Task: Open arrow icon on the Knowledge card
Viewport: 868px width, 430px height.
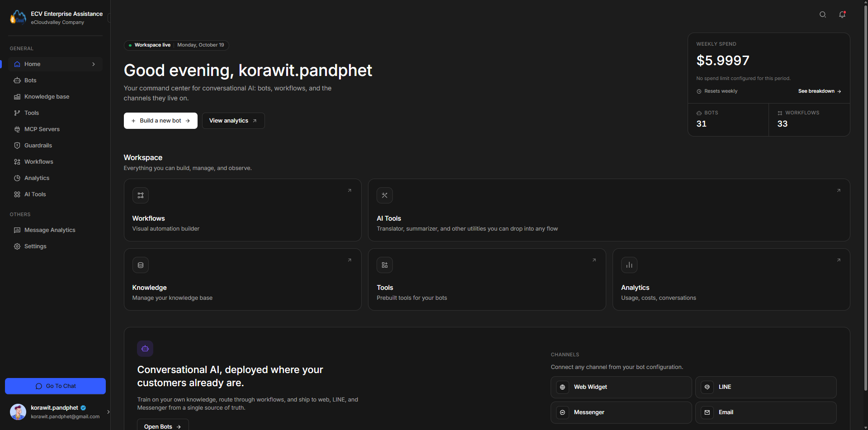Action: point(349,260)
